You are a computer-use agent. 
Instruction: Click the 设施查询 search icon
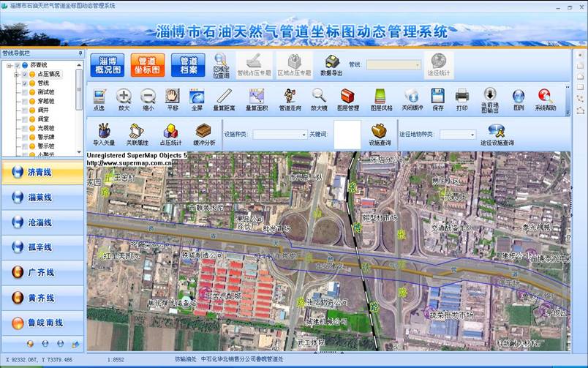(x=380, y=135)
